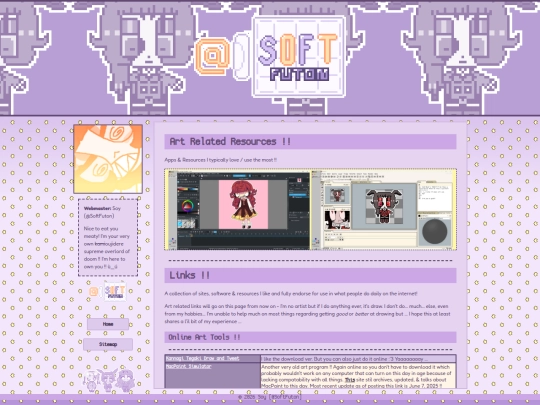Open the Home sidebar button
Image resolution: width=540 pixels, height=405 pixels.
[x=108, y=324]
